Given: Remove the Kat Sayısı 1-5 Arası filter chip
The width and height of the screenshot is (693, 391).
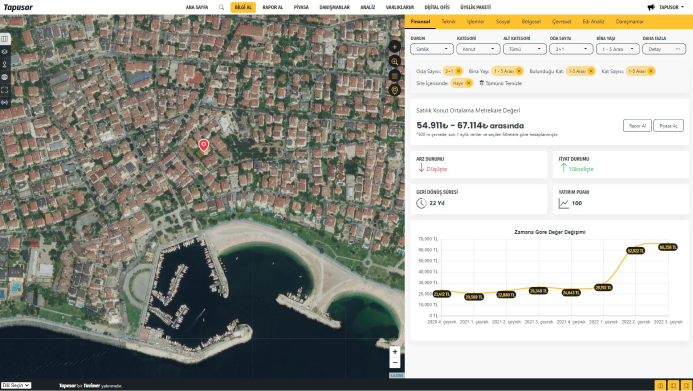Looking at the screenshot, I should (651, 71).
